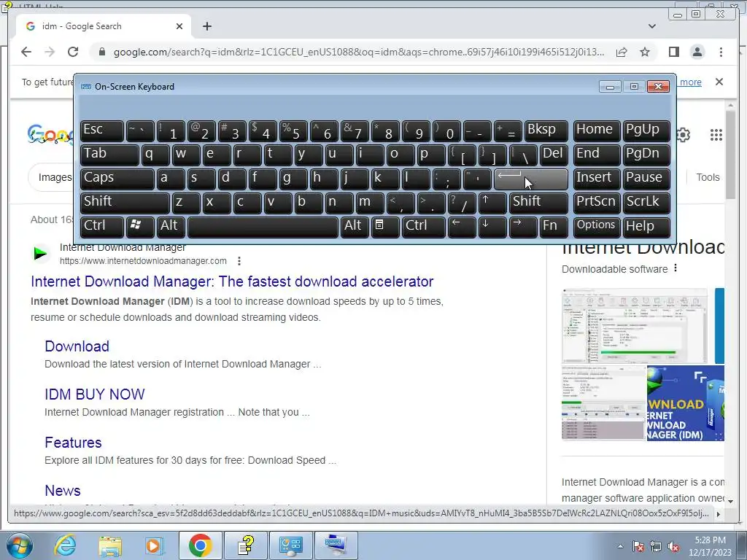
Task: Toggle the right Ctrl key
Action: pyautogui.click(x=424, y=227)
